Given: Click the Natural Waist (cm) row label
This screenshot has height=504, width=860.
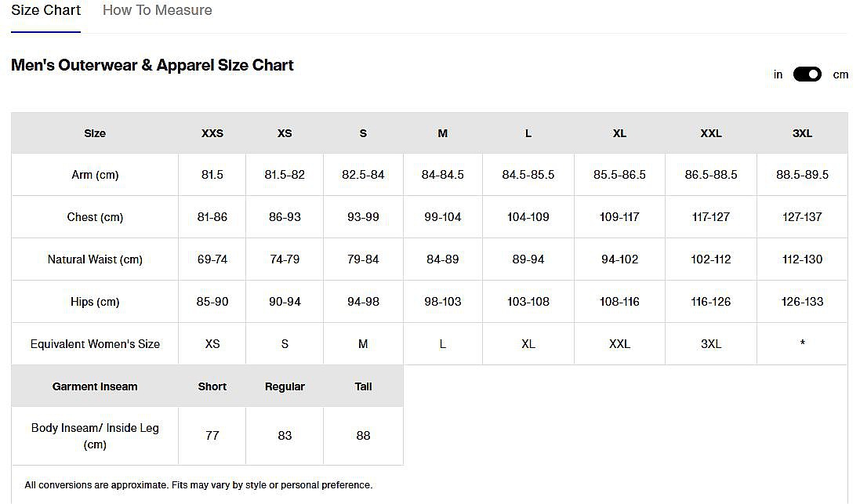Looking at the screenshot, I should tap(95, 259).
